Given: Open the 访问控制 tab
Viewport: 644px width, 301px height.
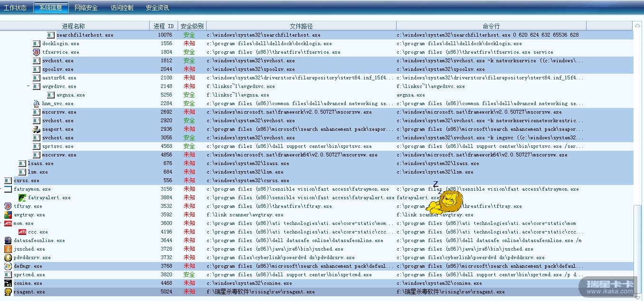Looking at the screenshot, I should pyautogui.click(x=122, y=8).
